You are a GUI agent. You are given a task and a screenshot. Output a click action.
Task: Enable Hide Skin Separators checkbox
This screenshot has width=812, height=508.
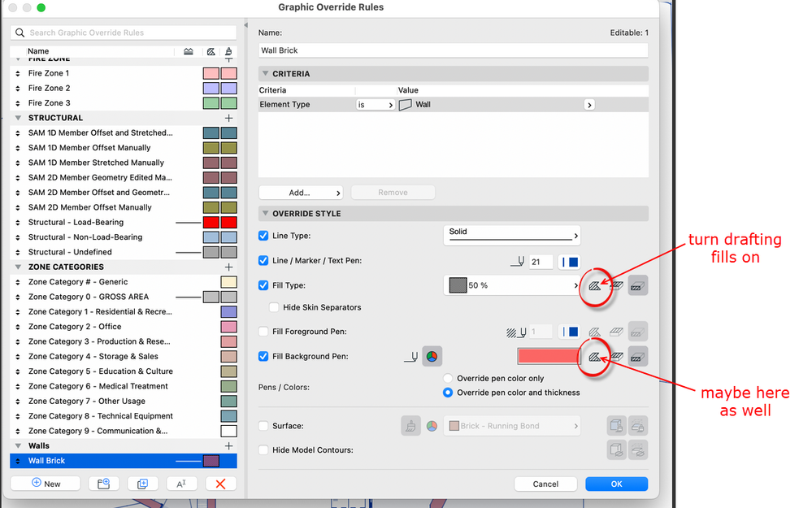274,307
